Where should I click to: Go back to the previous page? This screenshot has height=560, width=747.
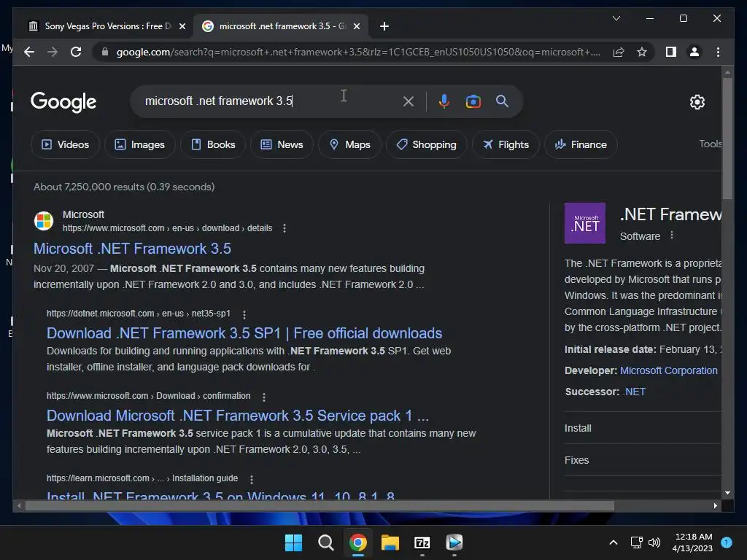[x=29, y=52]
